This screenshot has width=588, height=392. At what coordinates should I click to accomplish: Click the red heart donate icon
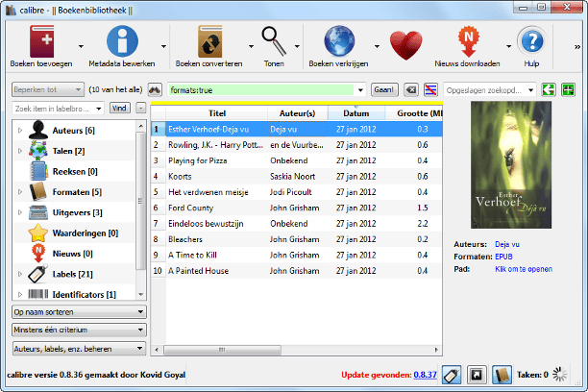coord(405,45)
